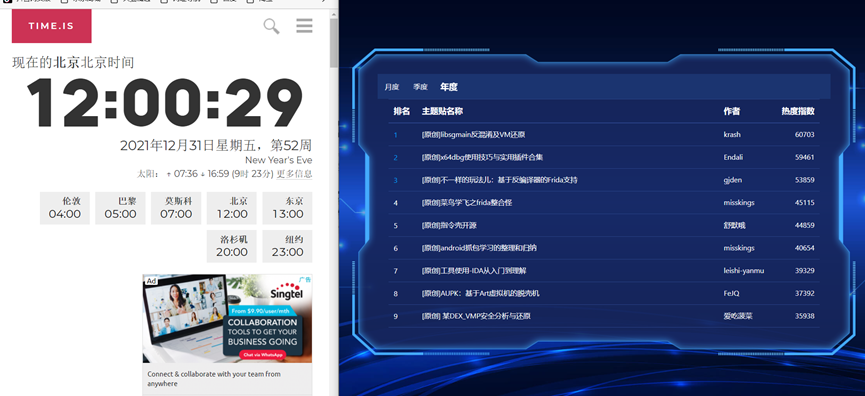Click the New Year's Eve label
Image resolution: width=865 pixels, height=396 pixels.
(279, 160)
